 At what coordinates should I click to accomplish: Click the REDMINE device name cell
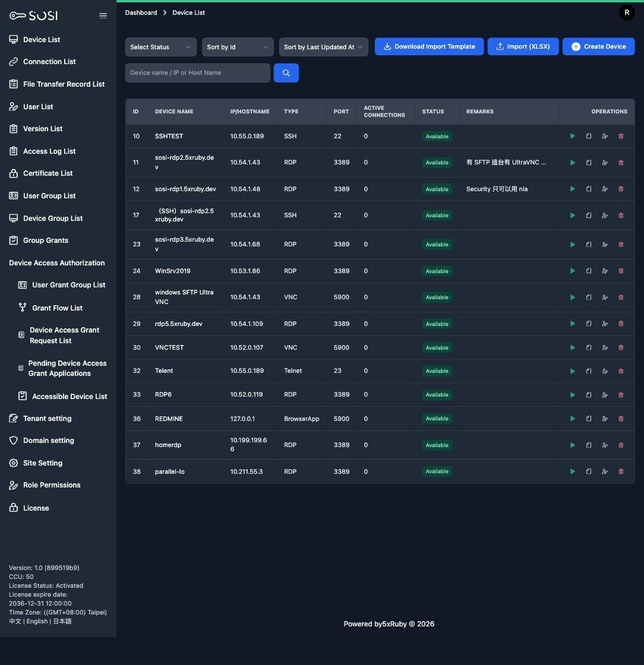click(169, 419)
